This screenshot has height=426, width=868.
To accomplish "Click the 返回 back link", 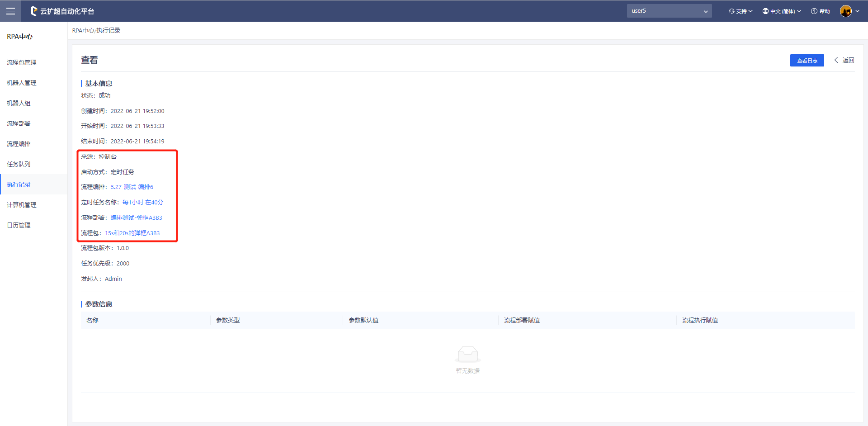I will tap(844, 60).
